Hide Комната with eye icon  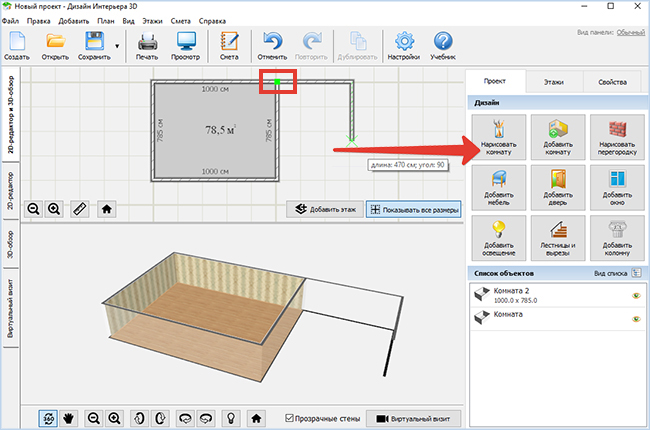[636, 319]
